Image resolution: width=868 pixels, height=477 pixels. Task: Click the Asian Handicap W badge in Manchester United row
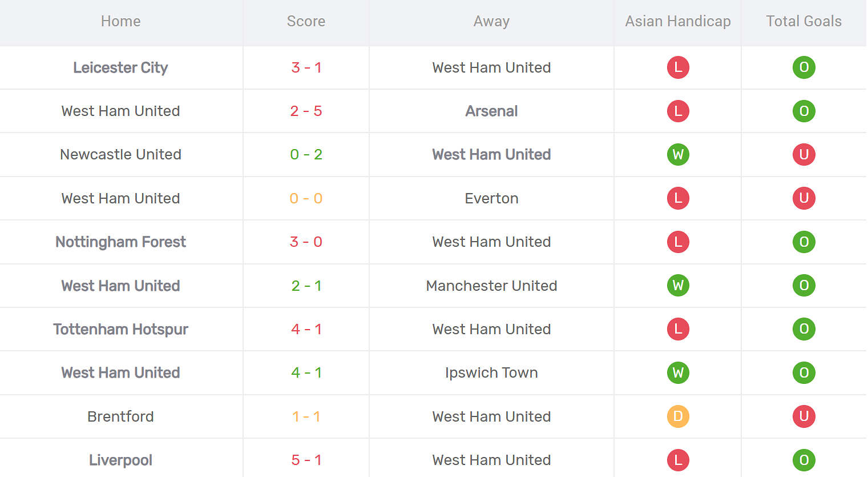[x=678, y=286]
